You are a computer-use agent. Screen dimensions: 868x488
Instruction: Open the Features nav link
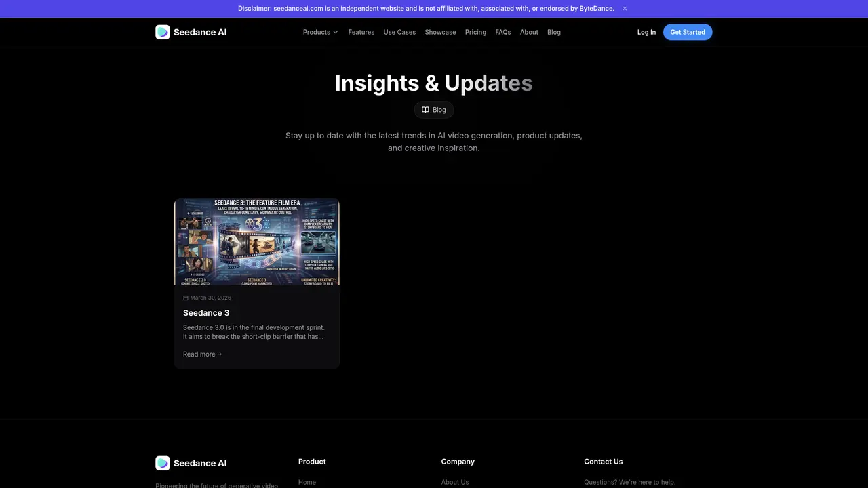coord(361,32)
